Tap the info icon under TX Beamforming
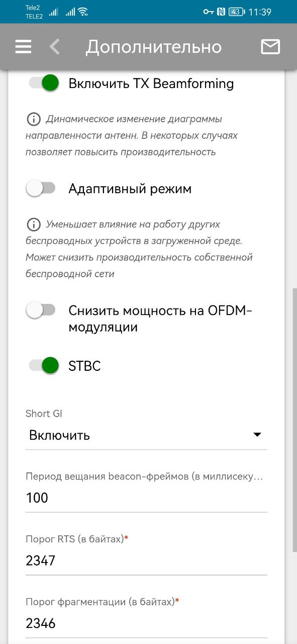 coord(33,119)
